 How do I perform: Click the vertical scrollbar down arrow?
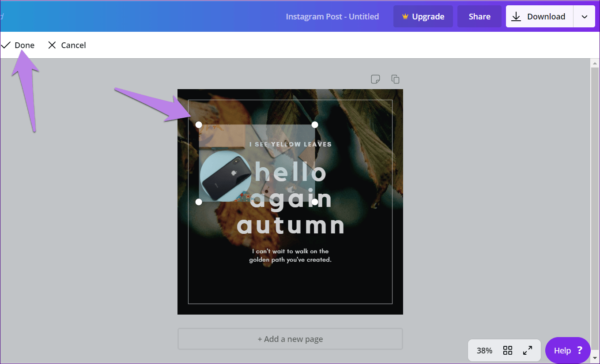point(595,357)
